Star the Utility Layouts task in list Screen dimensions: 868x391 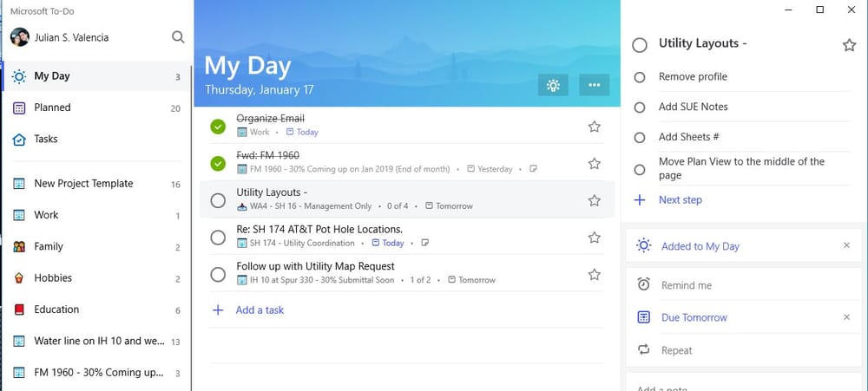594,201
